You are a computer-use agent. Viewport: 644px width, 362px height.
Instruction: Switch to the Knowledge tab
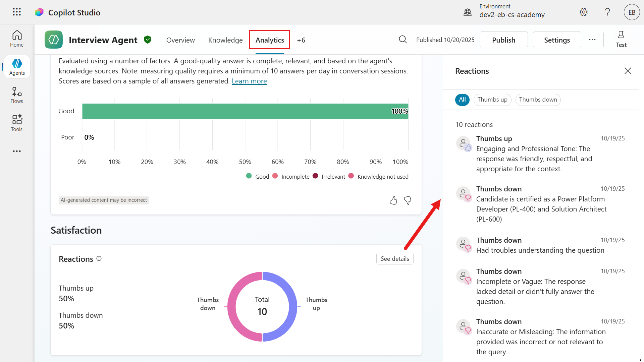(x=225, y=40)
